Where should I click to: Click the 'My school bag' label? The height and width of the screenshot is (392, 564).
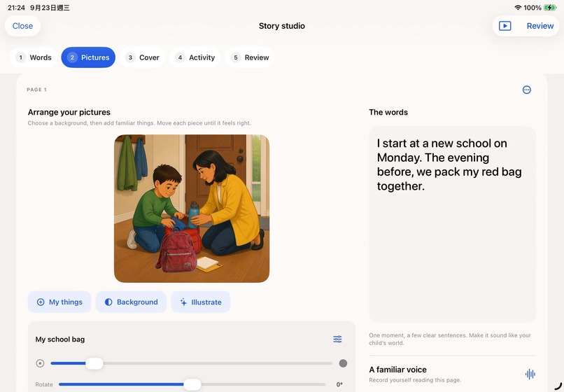[60, 339]
